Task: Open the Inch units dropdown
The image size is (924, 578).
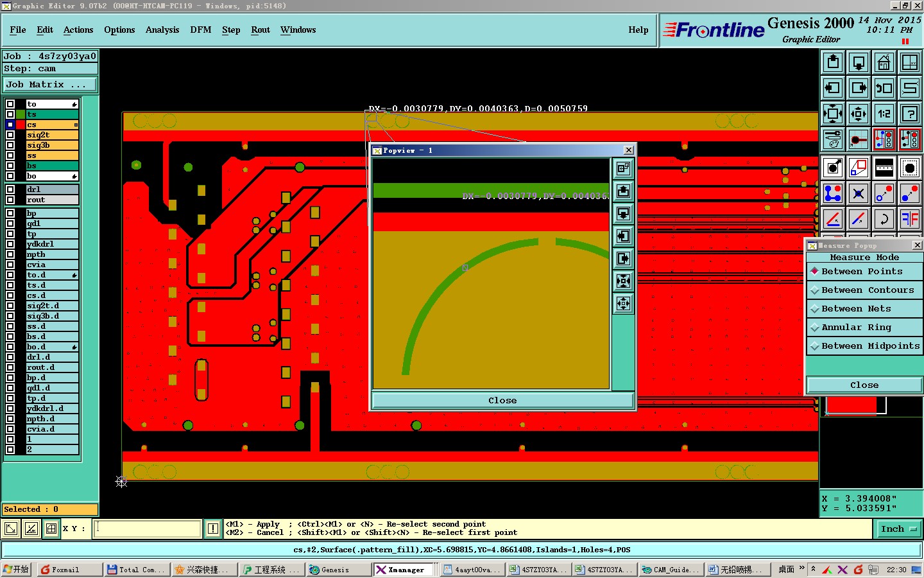Action: tap(899, 529)
